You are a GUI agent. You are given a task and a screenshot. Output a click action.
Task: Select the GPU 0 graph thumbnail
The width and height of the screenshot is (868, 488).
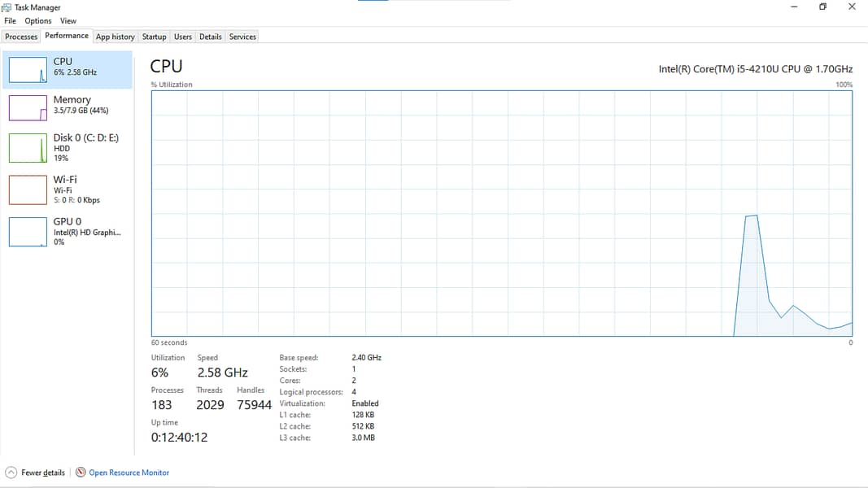28,232
